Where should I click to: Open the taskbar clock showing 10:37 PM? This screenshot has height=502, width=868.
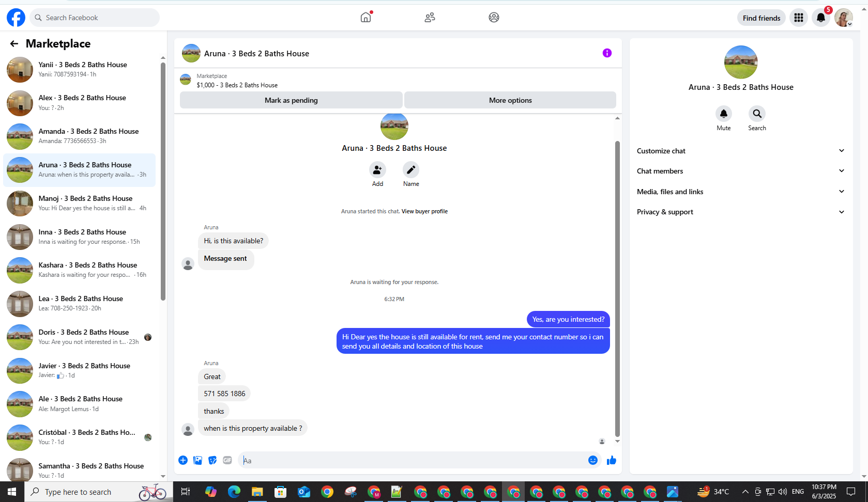point(824,492)
